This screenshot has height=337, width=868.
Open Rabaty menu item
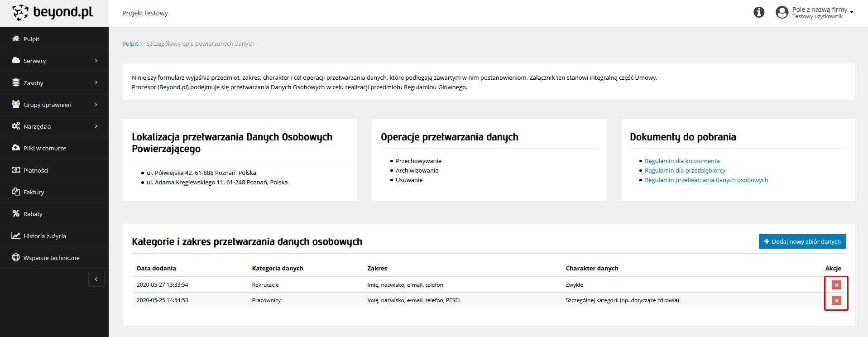pos(54,214)
